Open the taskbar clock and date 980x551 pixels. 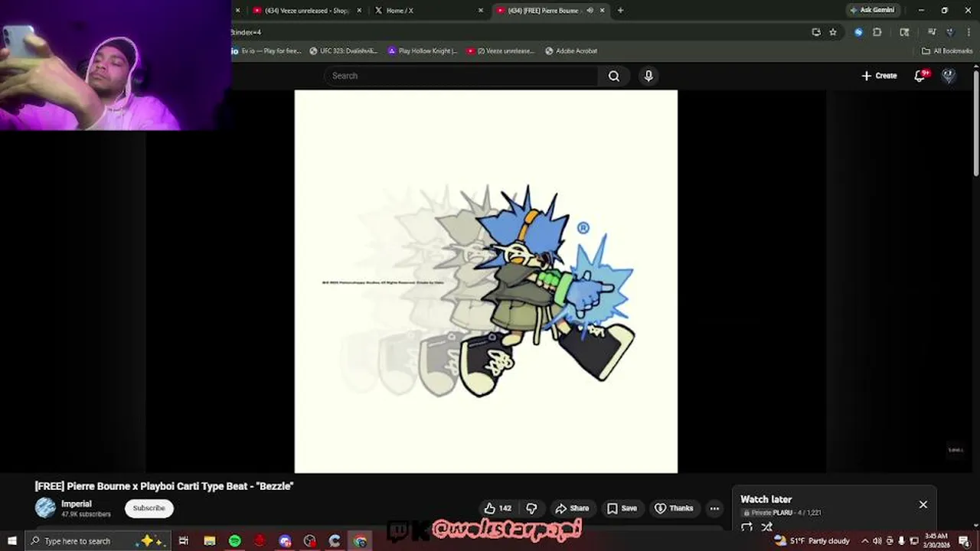pyautogui.click(x=936, y=541)
